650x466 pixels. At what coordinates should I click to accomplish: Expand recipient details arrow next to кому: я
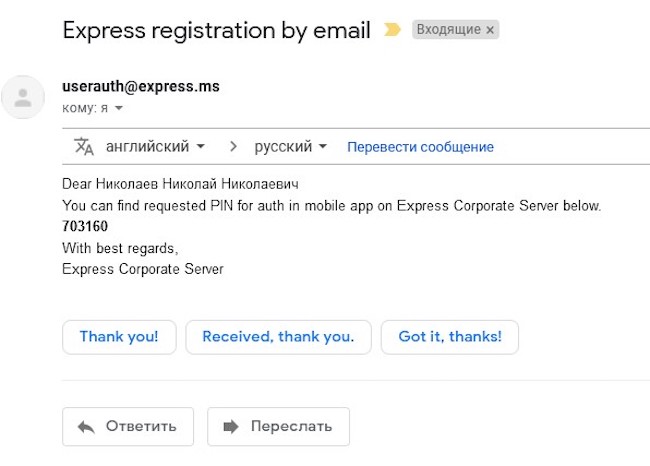click(119, 108)
